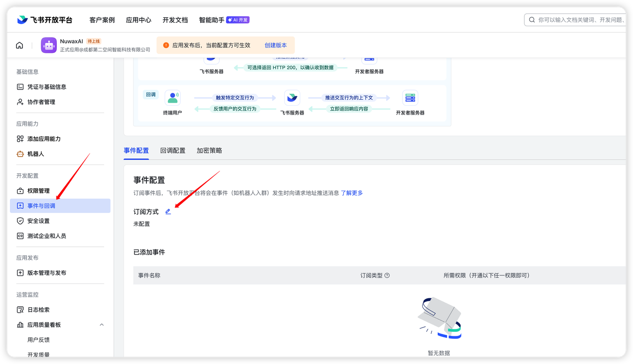
Task: Click the 事件名称 column header
Action: click(x=149, y=276)
